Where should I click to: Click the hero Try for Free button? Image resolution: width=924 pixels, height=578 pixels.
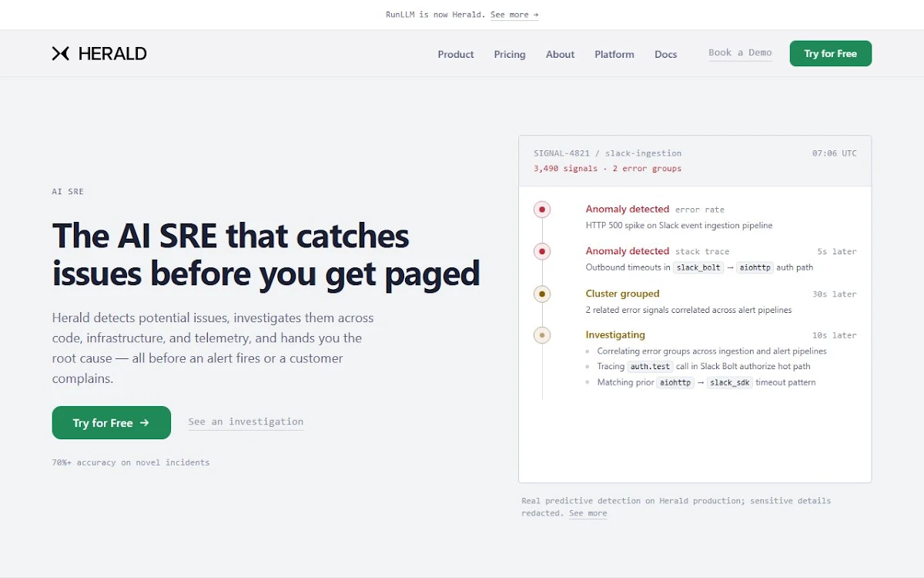click(x=112, y=422)
